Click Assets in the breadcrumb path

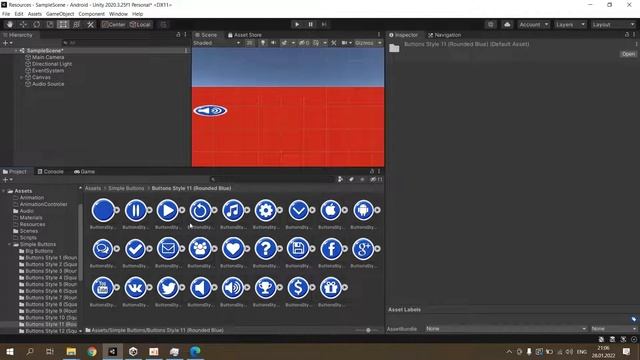coord(93,188)
